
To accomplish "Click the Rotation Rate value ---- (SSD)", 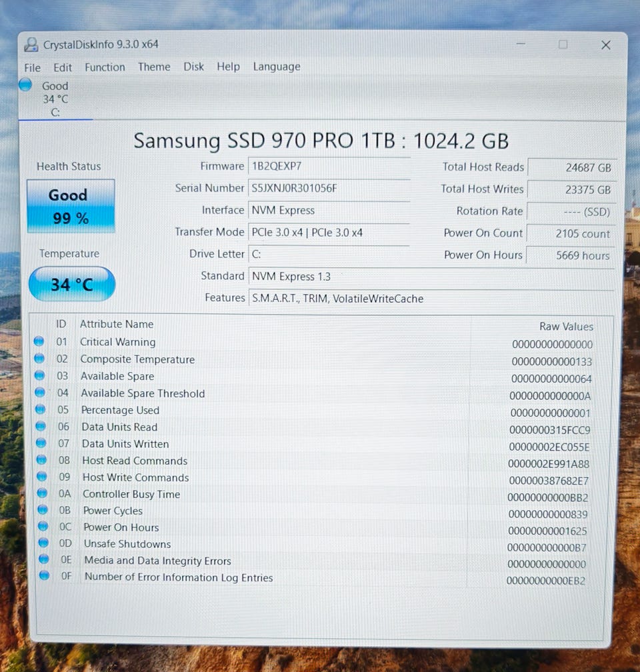I will pyautogui.click(x=571, y=212).
